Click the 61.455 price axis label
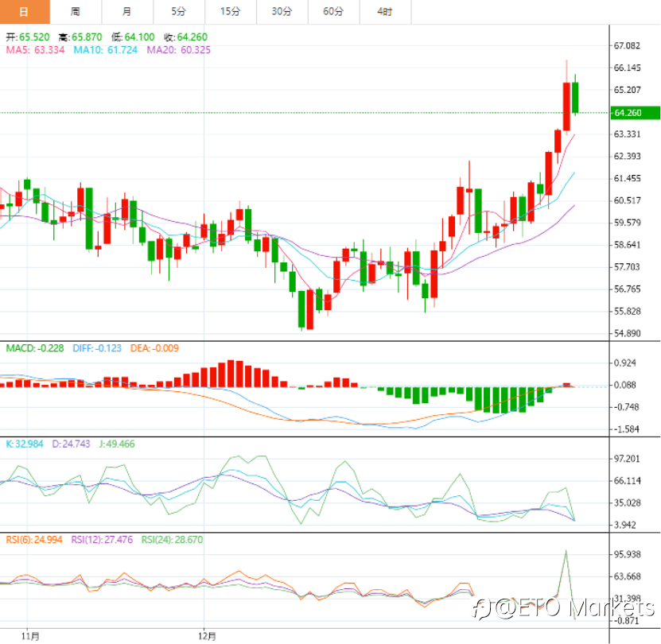Image resolution: width=661 pixels, height=644 pixels. [628, 178]
